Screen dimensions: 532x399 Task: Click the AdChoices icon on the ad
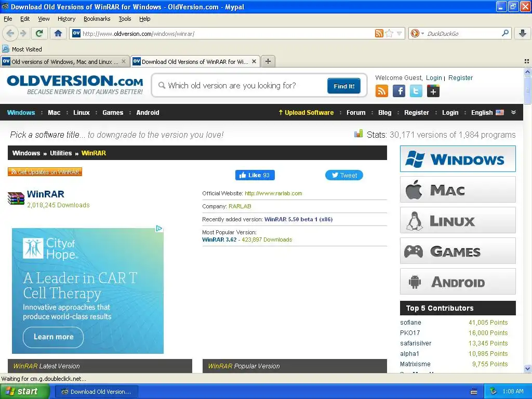pos(159,229)
